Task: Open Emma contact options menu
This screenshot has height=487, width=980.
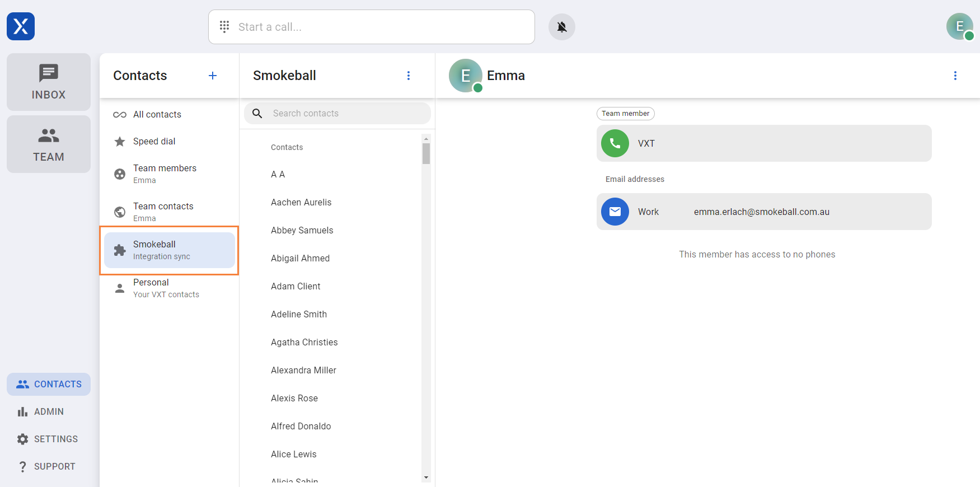Action: coord(955,76)
